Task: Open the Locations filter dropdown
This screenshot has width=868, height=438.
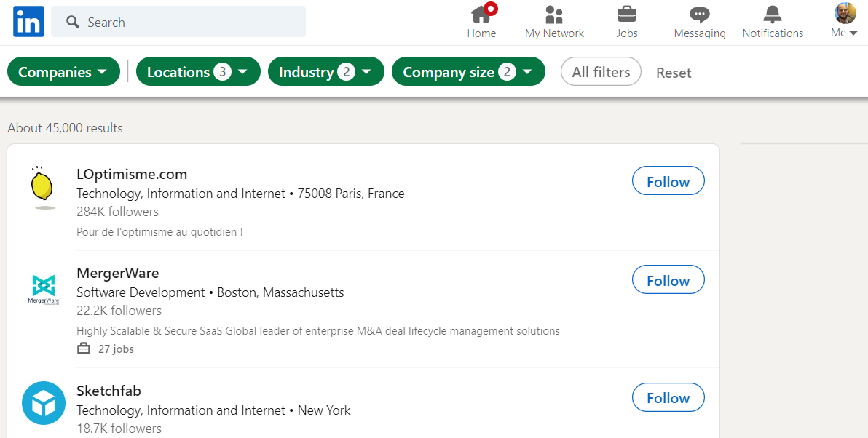Action: pos(198,72)
